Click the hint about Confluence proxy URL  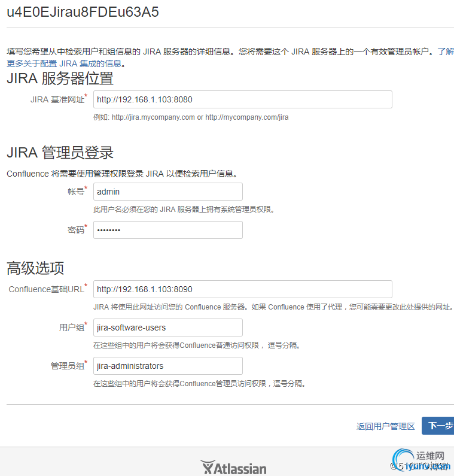tap(273, 307)
